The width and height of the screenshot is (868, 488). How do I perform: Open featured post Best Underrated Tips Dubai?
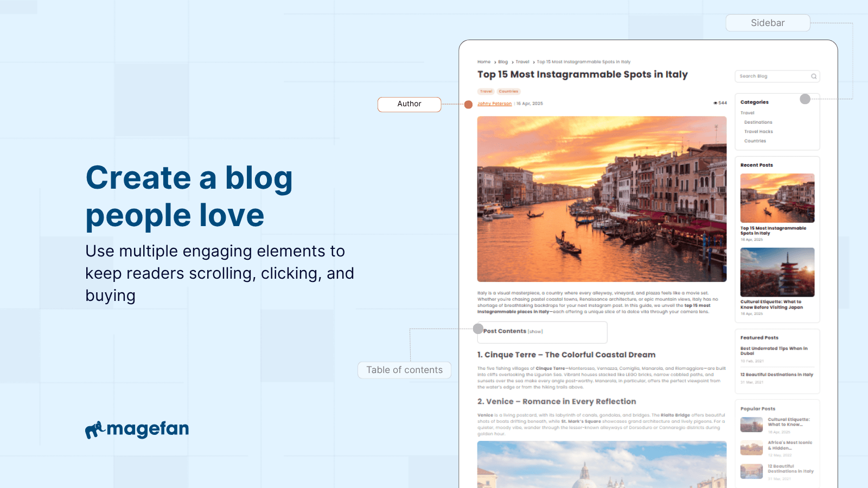pos(774,351)
